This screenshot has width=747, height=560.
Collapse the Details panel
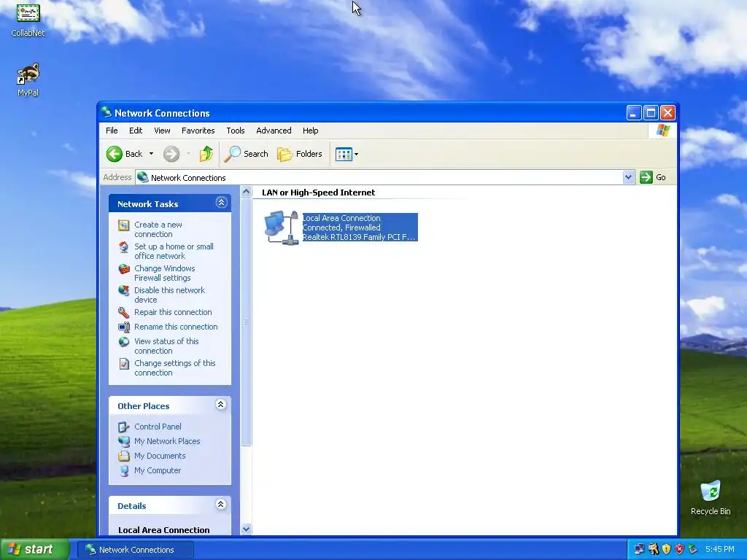(x=220, y=505)
